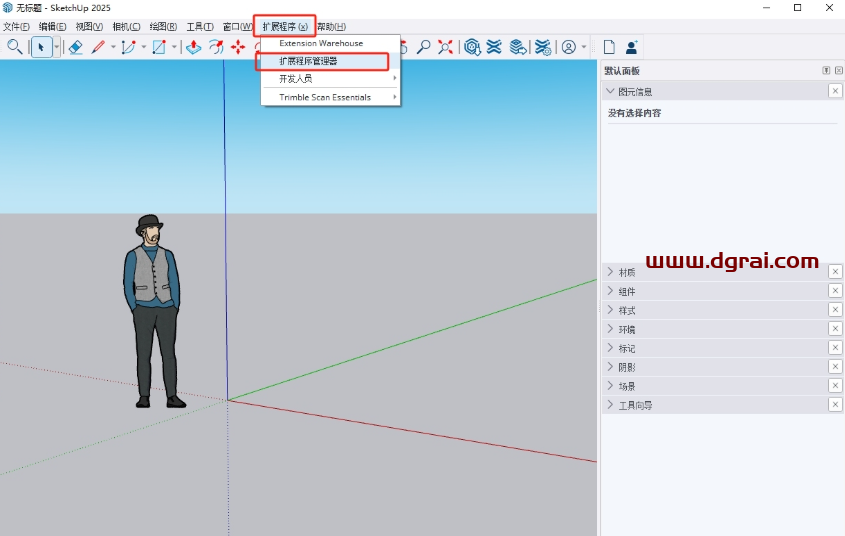Close the 工具向导 panel
This screenshot has width=845, height=536.
click(x=835, y=405)
